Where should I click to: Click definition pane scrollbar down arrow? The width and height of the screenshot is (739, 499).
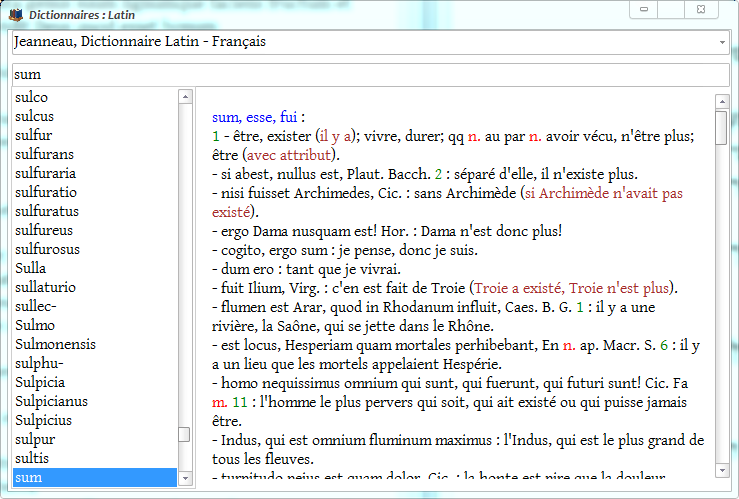pos(722,470)
